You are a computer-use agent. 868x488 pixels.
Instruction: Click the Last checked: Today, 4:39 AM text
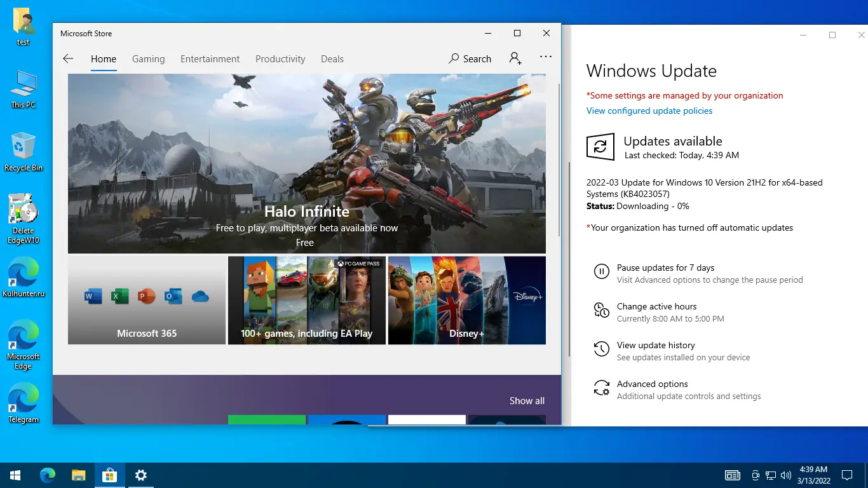pos(682,155)
